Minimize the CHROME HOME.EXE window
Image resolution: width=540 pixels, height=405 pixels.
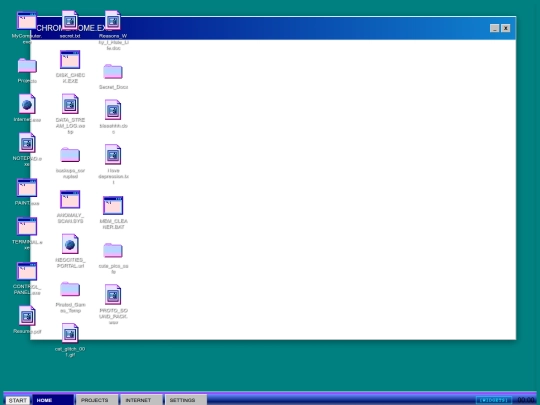pyautogui.click(x=495, y=28)
